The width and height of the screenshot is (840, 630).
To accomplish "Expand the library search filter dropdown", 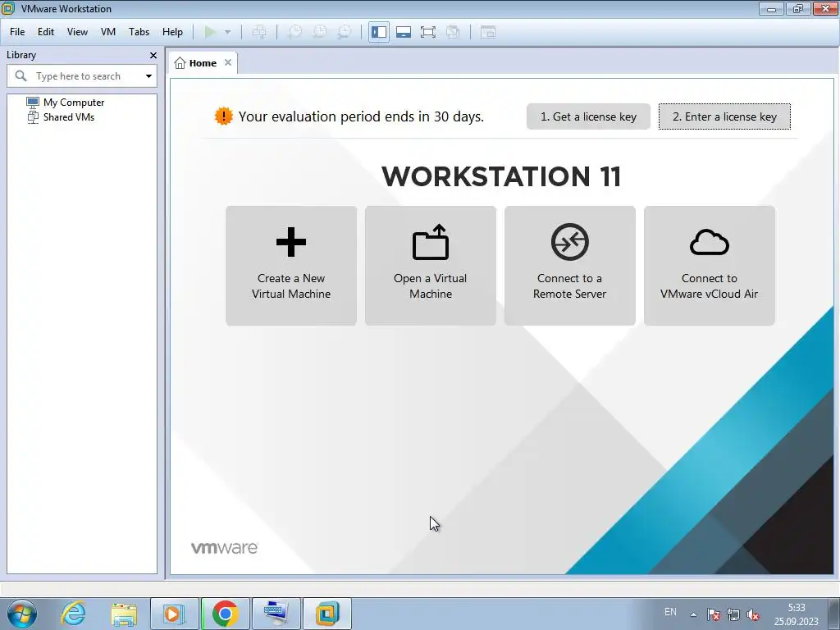I will (x=148, y=76).
